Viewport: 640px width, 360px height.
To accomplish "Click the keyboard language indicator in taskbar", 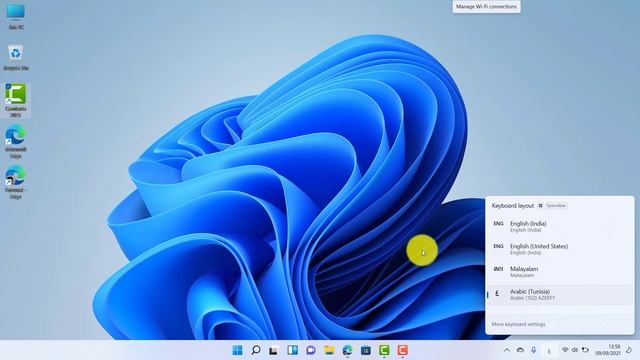I will [x=549, y=351].
